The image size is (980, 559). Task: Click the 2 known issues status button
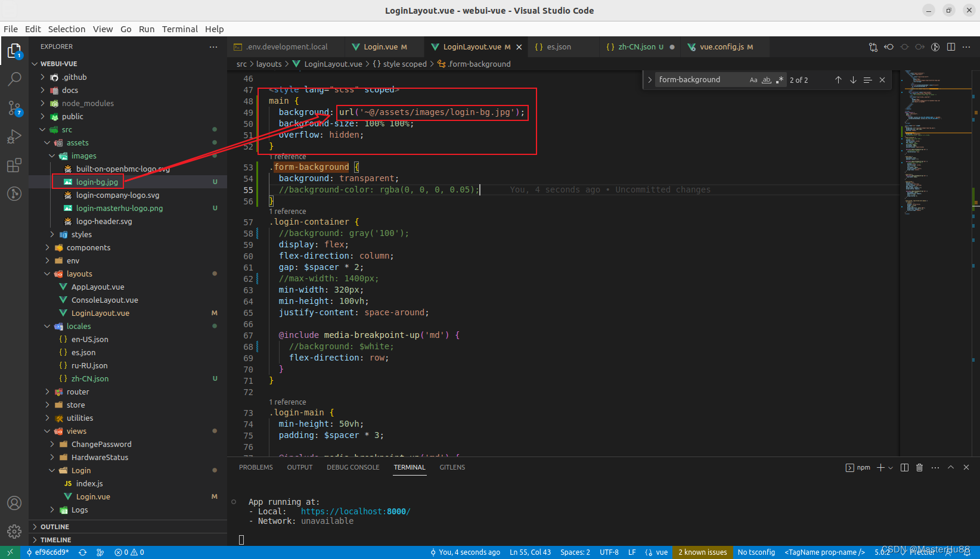tap(702, 552)
